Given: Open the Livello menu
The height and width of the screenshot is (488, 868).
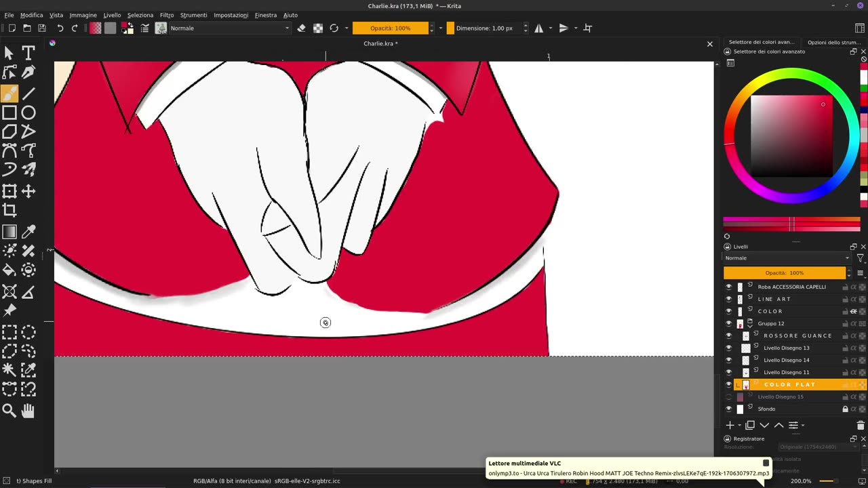Looking at the screenshot, I should tap(112, 15).
